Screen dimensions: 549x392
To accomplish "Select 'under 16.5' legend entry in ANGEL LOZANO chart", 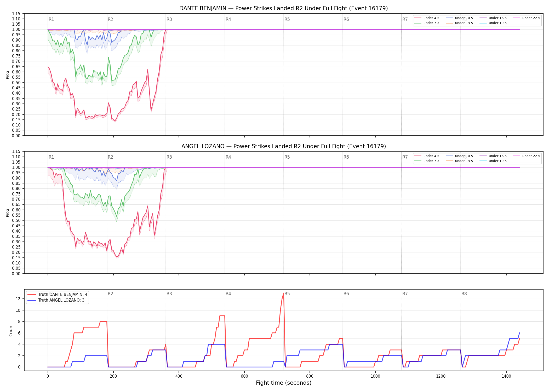I will (x=493, y=156).
